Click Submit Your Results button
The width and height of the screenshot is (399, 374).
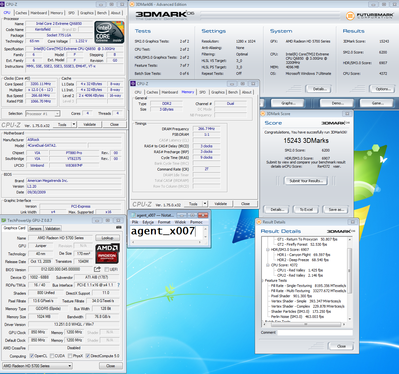tap(306, 181)
